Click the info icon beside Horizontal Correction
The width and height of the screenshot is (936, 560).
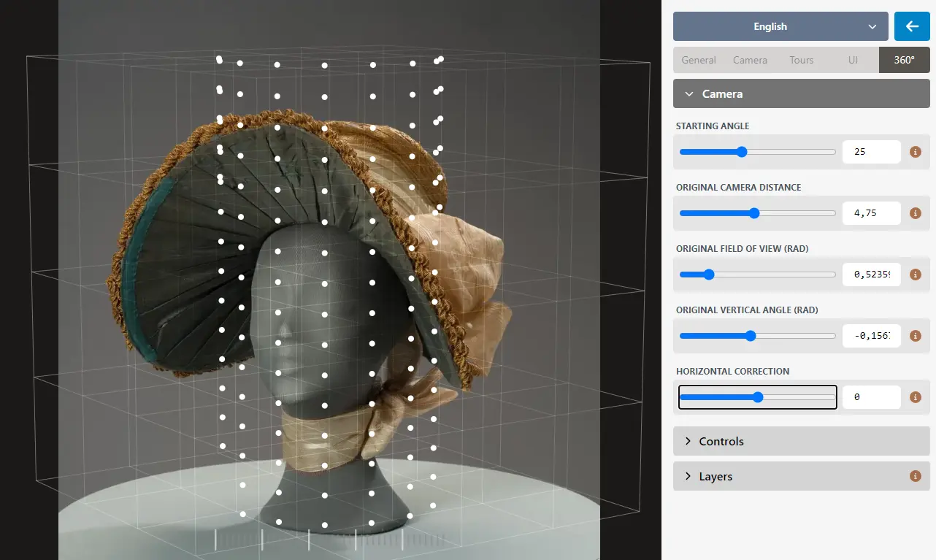click(916, 397)
